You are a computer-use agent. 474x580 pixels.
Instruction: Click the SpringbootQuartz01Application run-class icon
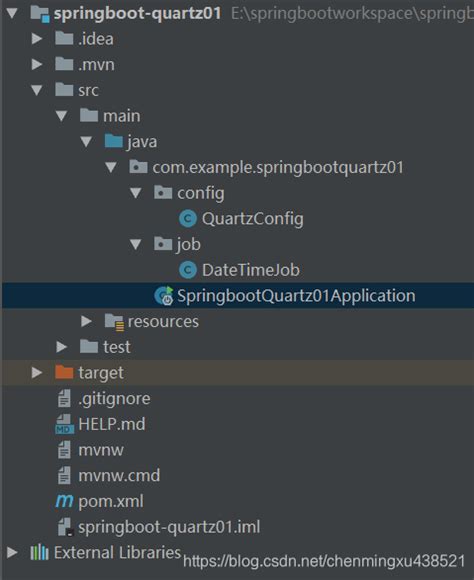click(164, 296)
